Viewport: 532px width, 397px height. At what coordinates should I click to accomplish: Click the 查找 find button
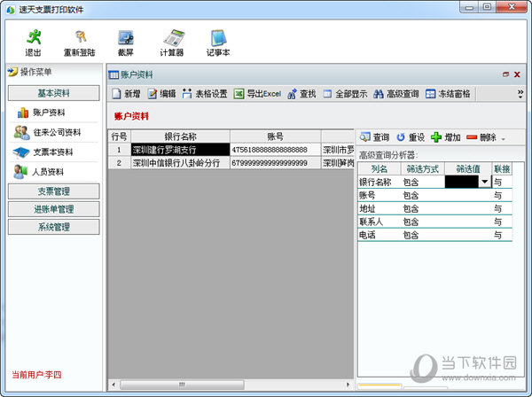tap(301, 94)
